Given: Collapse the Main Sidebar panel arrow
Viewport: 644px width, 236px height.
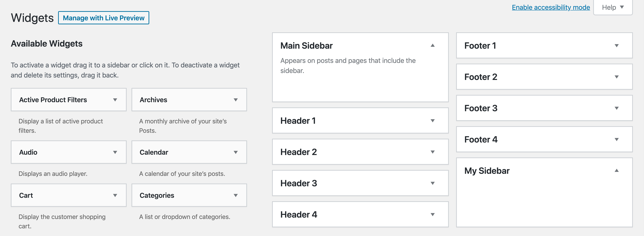Looking at the screenshot, I should [432, 46].
